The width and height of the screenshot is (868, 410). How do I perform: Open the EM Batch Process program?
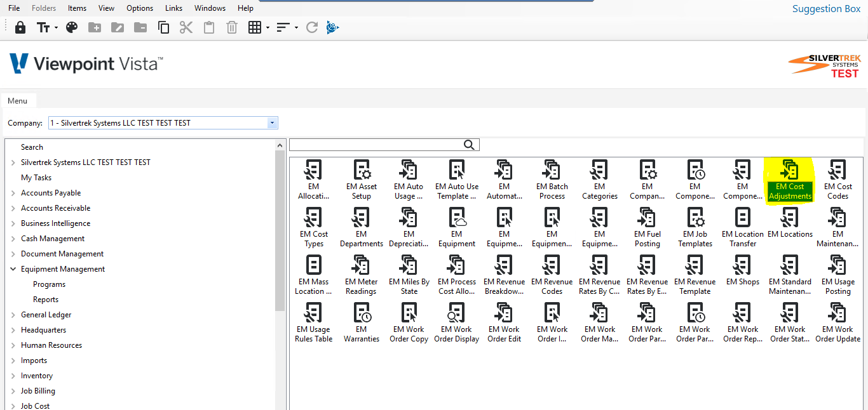[x=552, y=180]
